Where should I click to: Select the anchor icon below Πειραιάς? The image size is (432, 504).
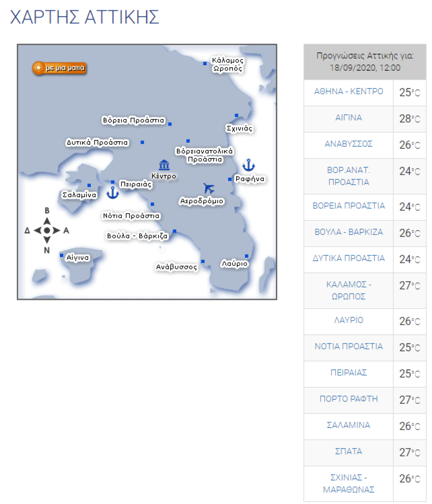coord(113,192)
